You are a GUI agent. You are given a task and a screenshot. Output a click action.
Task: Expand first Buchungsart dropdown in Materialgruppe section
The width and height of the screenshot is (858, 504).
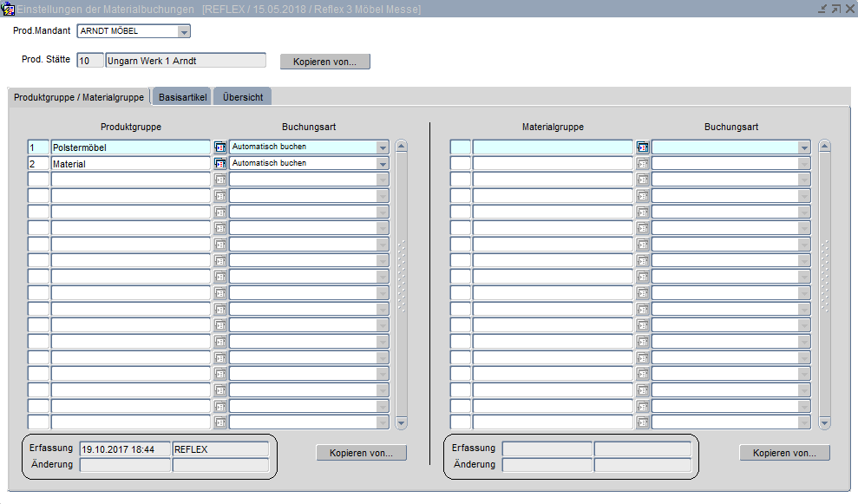coord(804,147)
